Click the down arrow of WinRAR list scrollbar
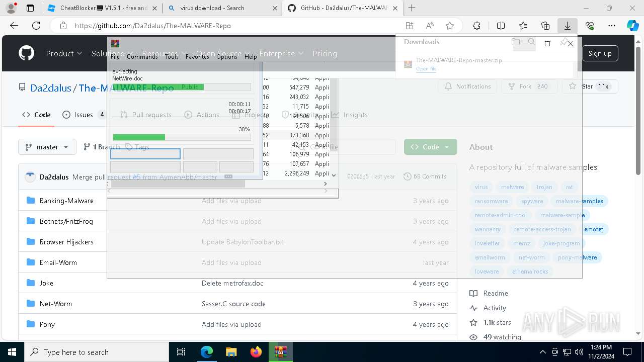Screen dimensions: 644x362 tap(334, 175)
